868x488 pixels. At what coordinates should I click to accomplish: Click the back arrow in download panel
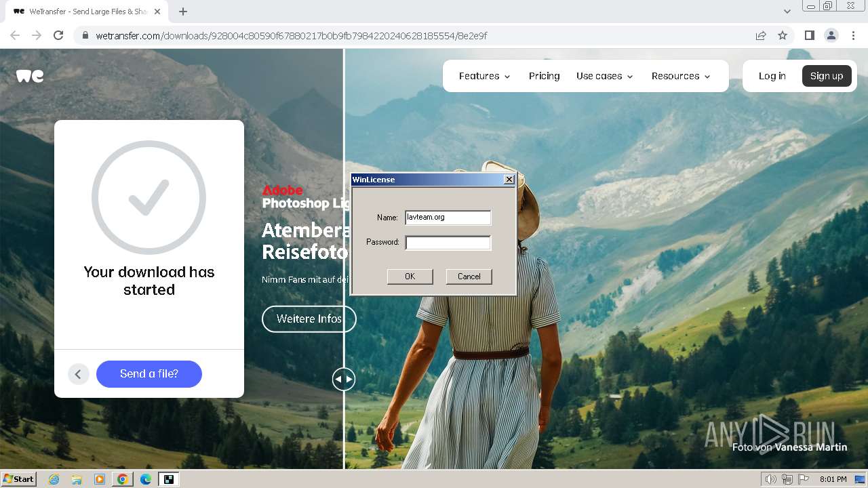tap(79, 374)
